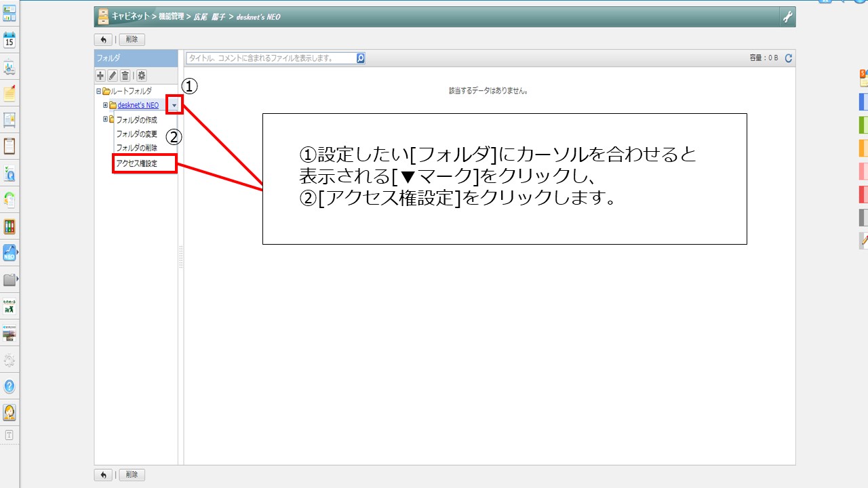Image resolution: width=868 pixels, height=488 pixels.
Task: Click the trash icon in the folder toolbar
Action: point(125,76)
